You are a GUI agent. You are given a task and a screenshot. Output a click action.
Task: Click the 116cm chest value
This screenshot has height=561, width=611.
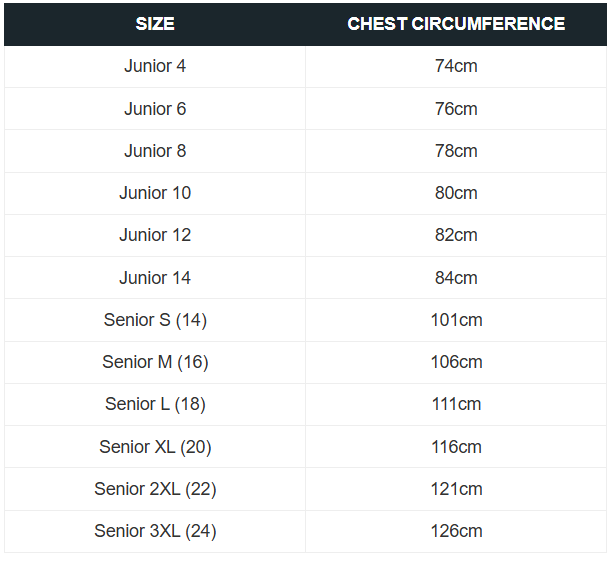click(456, 447)
